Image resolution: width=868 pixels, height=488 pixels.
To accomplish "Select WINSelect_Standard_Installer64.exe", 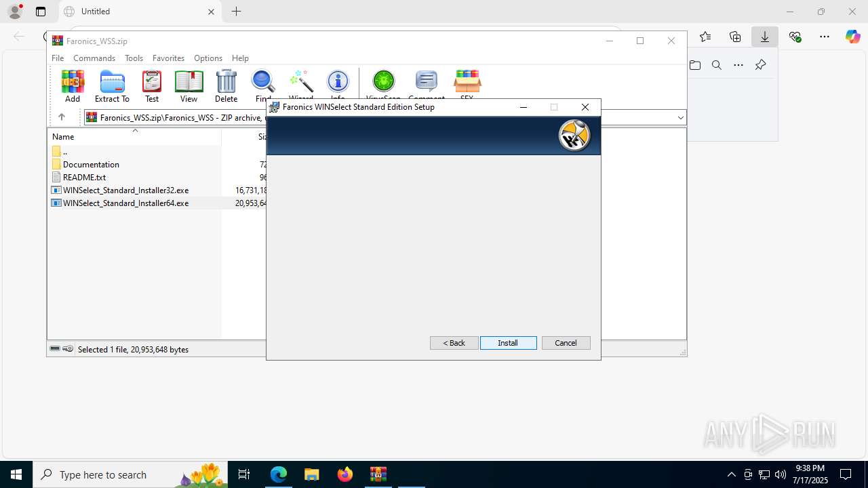I will pyautogui.click(x=125, y=203).
